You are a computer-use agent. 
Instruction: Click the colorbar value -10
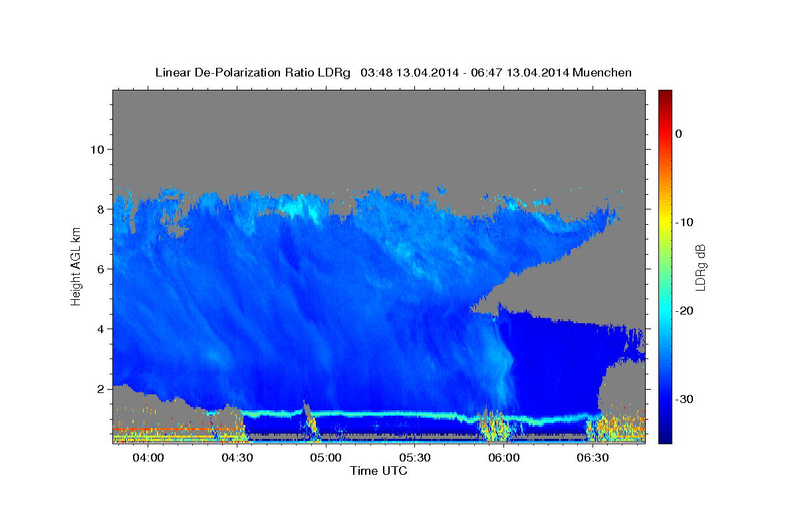pyautogui.click(x=684, y=222)
